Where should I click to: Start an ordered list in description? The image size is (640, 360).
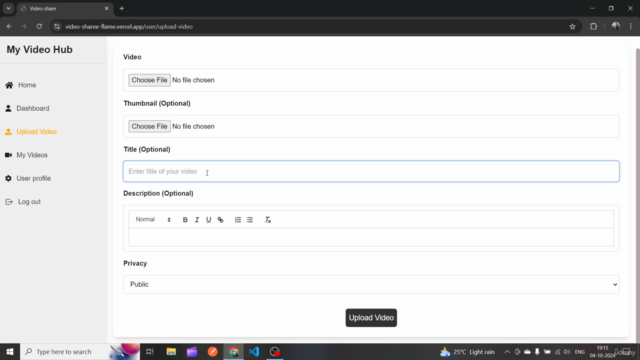click(x=238, y=220)
